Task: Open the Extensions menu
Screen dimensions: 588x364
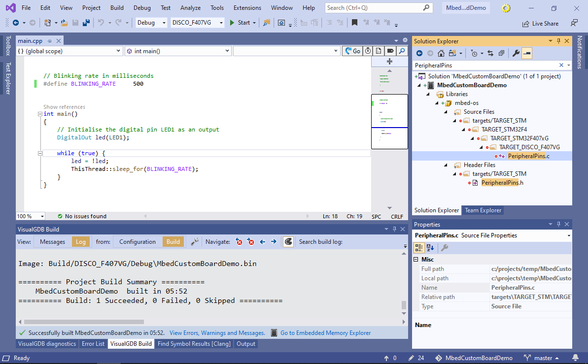Action: coord(247,8)
